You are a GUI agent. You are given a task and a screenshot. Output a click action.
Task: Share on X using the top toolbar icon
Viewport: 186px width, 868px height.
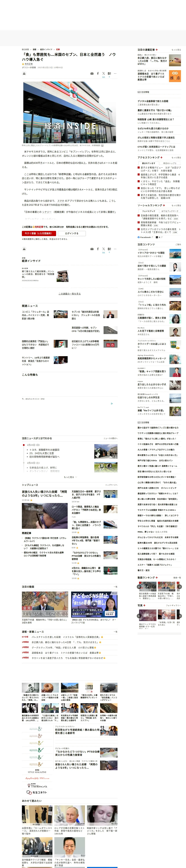[104, 73]
